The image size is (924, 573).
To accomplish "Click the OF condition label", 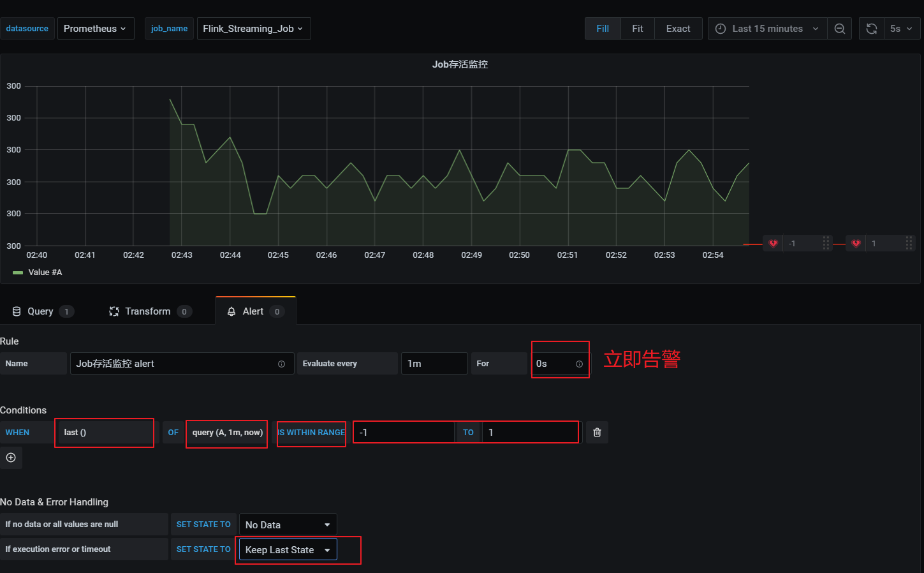I will (x=173, y=433).
